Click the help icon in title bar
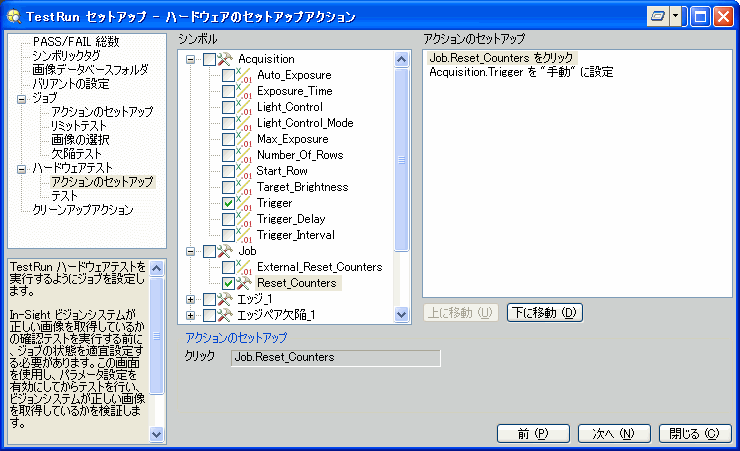 [656, 17]
